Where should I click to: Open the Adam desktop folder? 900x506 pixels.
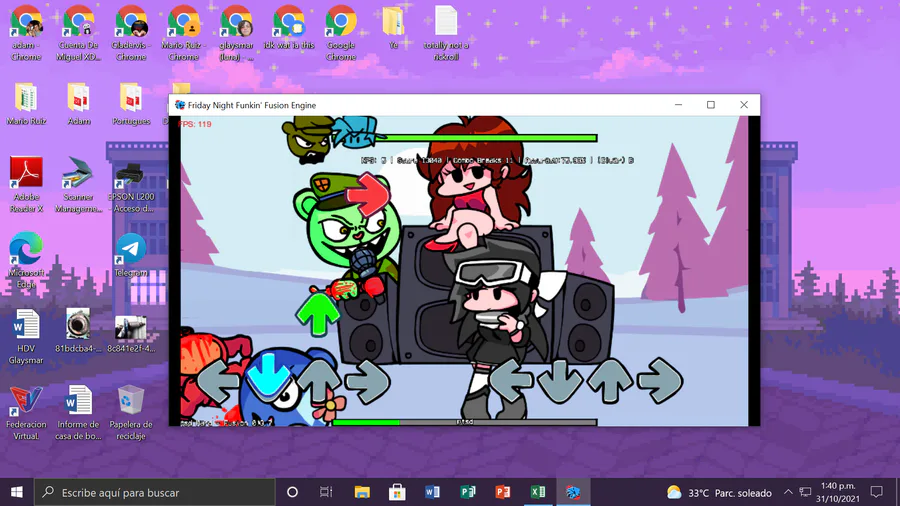click(79, 104)
